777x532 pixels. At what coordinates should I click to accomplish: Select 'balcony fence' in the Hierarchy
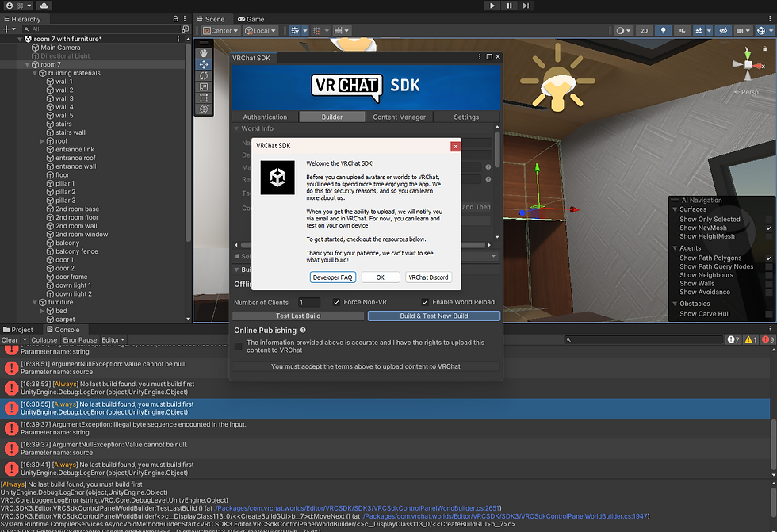(x=76, y=251)
